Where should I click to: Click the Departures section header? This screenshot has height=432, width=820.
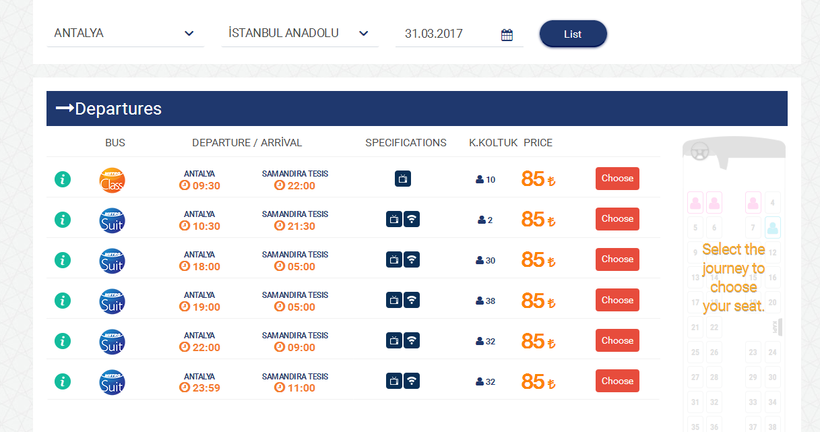click(x=416, y=109)
